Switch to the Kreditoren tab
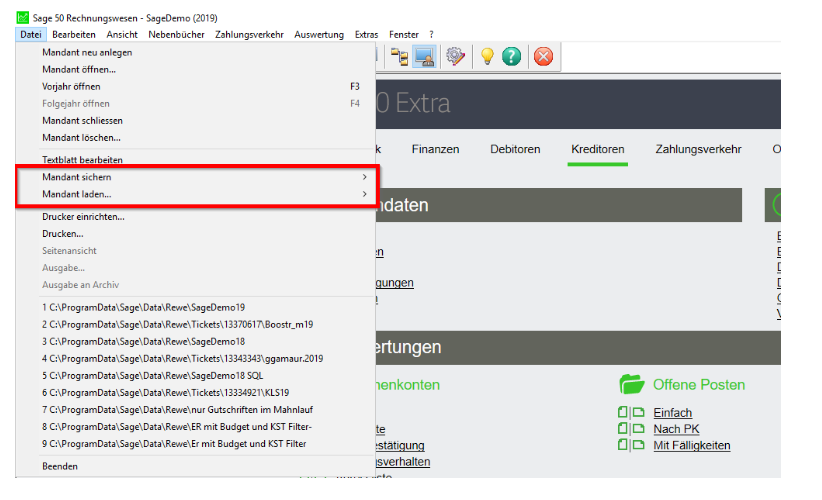 point(598,149)
